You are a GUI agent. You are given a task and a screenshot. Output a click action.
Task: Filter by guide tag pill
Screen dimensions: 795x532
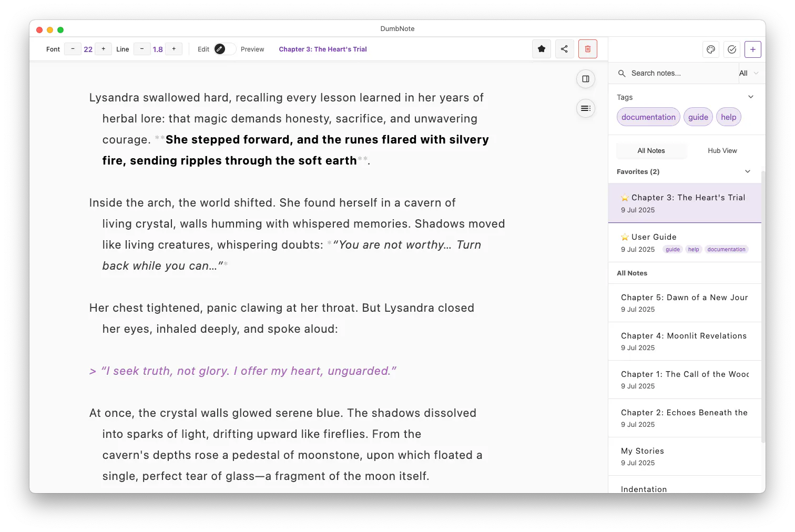click(698, 117)
